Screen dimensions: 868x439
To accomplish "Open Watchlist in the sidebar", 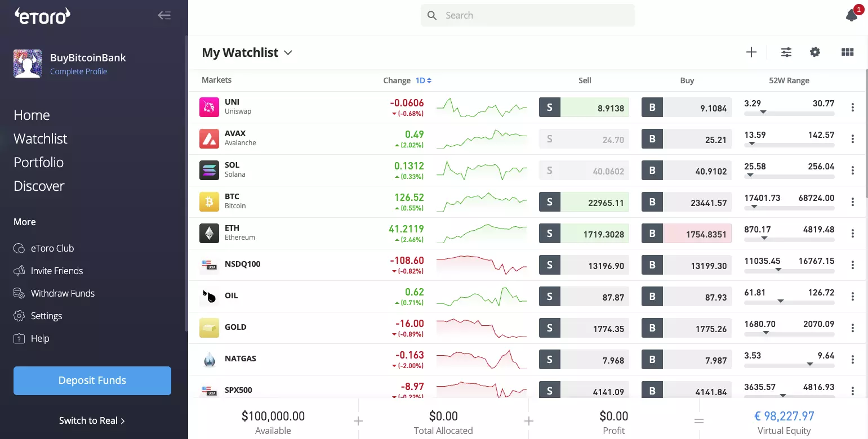I will (41, 138).
